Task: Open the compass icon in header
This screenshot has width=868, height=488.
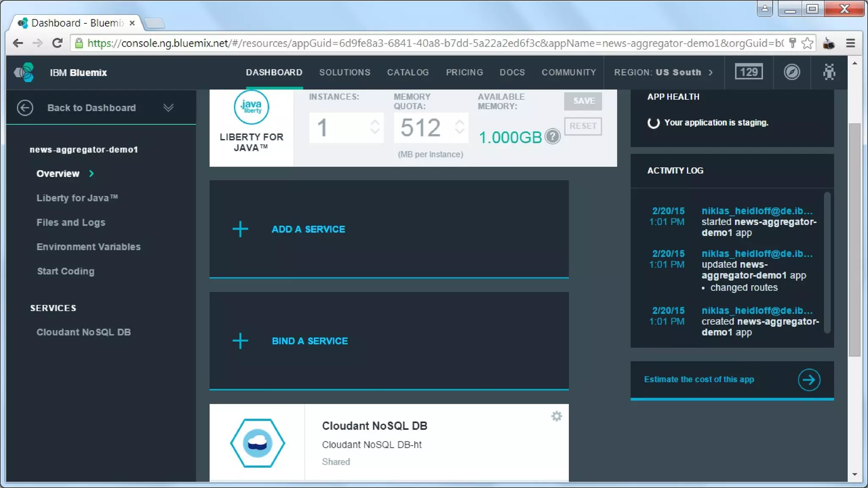Action: (x=791, y=72)
